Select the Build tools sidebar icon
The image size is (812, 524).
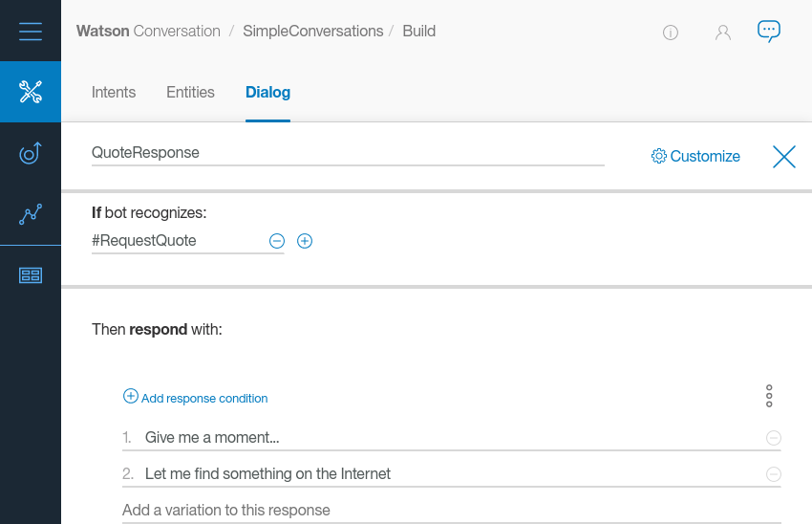point(31,92)
